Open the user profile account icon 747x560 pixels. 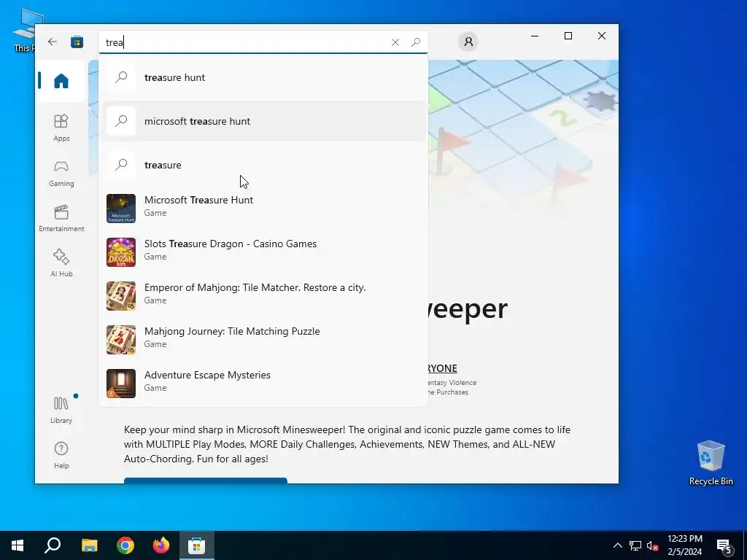[x=468, y=42]
